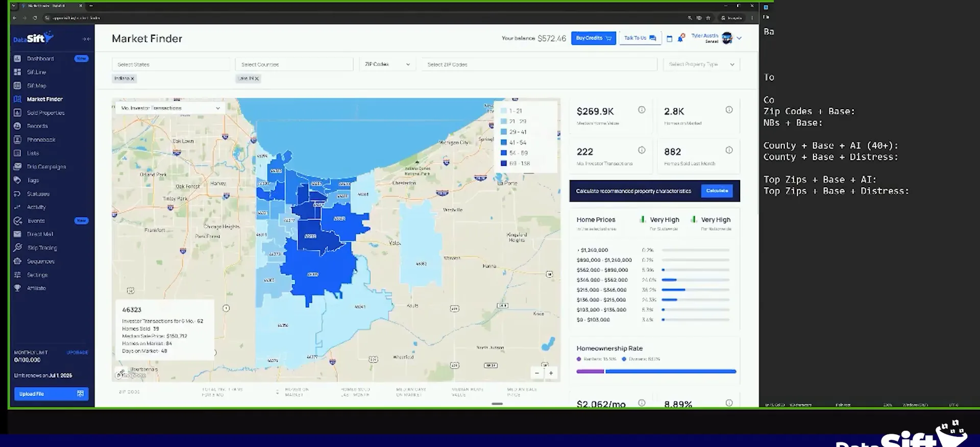Click the 1 - 21 legend color swatch
This screenshot has width=980, height=447.
click(x=504, y=111)
